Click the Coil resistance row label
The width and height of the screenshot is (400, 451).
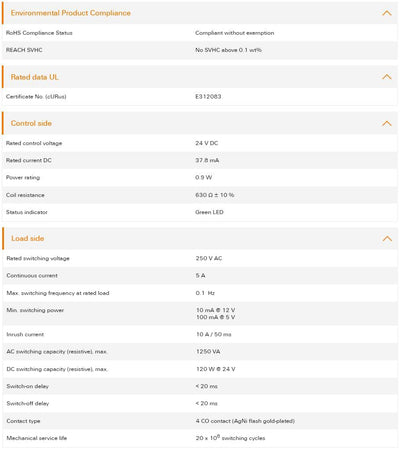click(x=25, y=195)
